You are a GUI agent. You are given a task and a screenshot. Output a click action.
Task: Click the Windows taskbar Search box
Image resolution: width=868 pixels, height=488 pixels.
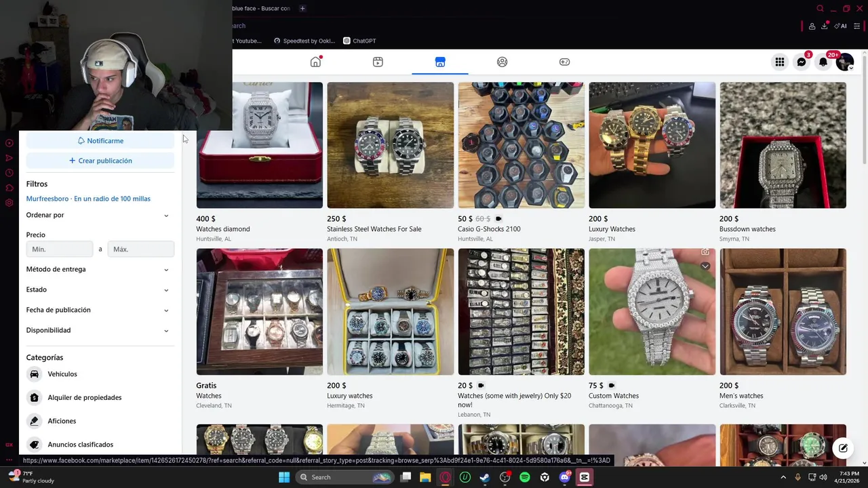click(346, 477)
